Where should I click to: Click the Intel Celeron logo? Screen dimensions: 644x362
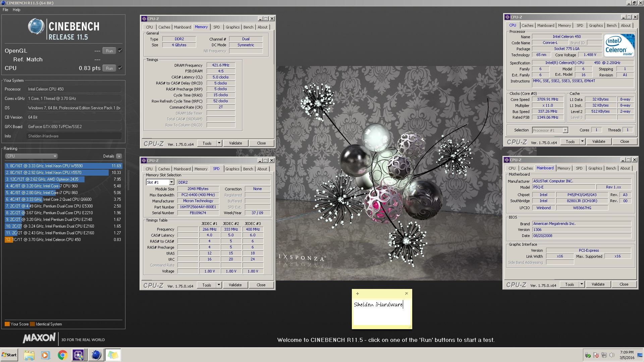[x=619, y=45]
